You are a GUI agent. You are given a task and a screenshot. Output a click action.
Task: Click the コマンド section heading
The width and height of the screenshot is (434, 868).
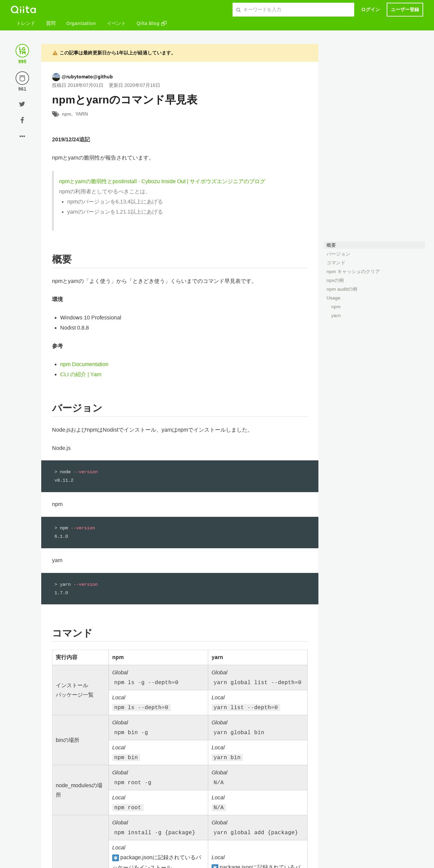72,633
